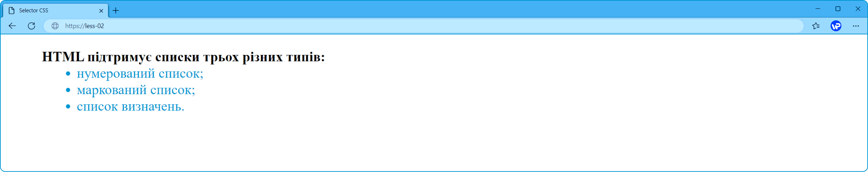The width and height of the screenshot is (868, 172).
Task: Close the browser window
Action: pyautogui.click(x=857, y=9)
